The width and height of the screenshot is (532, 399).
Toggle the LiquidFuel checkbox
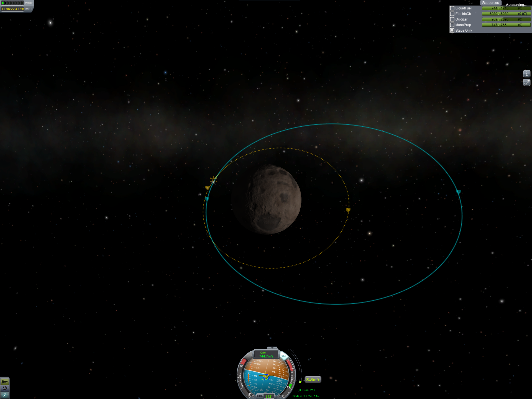[x=452, y=8]
